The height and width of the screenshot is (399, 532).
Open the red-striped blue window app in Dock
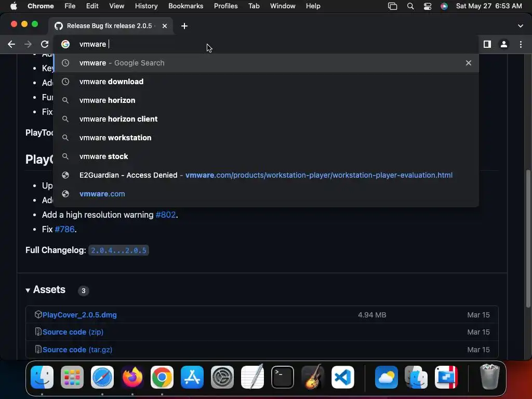pos(446,377)
